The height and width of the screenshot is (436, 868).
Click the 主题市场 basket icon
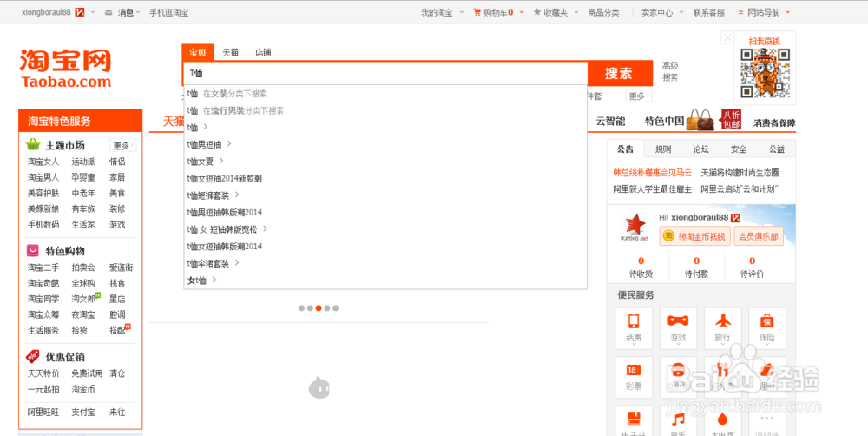(33, 144)
